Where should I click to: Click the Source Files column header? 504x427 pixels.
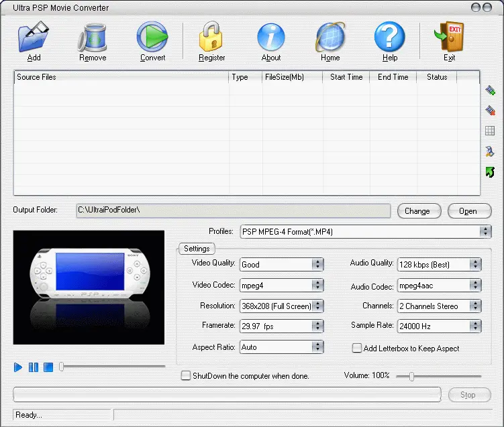point(121,77)
